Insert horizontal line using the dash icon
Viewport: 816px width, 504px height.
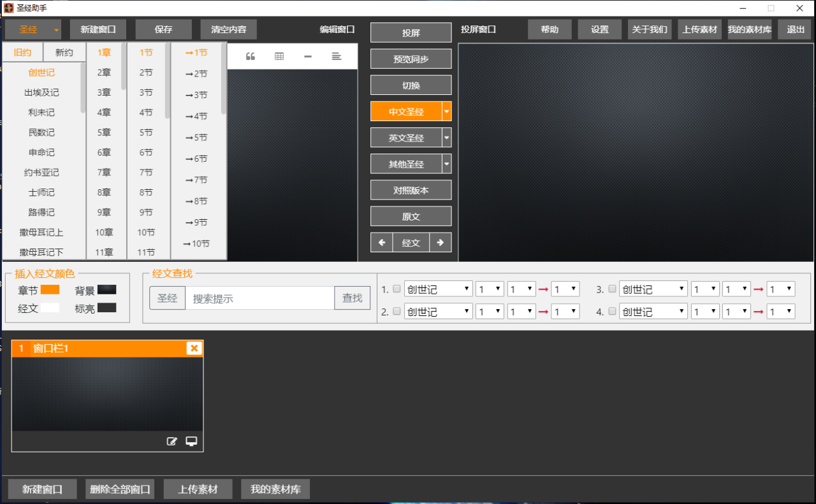click(308, 56)
